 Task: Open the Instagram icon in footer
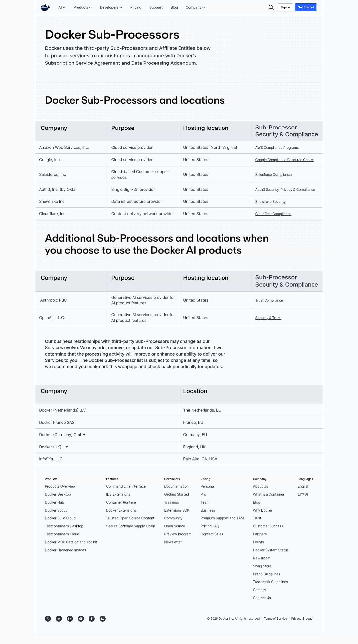[x=70, y=619]
